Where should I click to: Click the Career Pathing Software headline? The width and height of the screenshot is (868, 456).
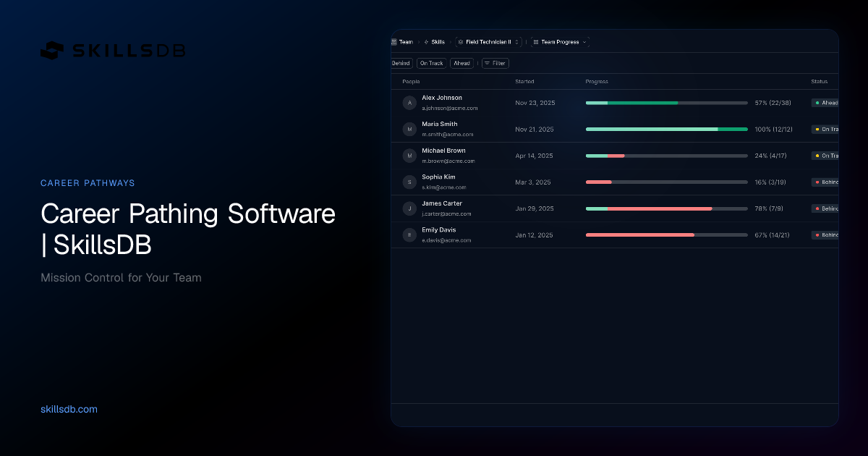188,229
